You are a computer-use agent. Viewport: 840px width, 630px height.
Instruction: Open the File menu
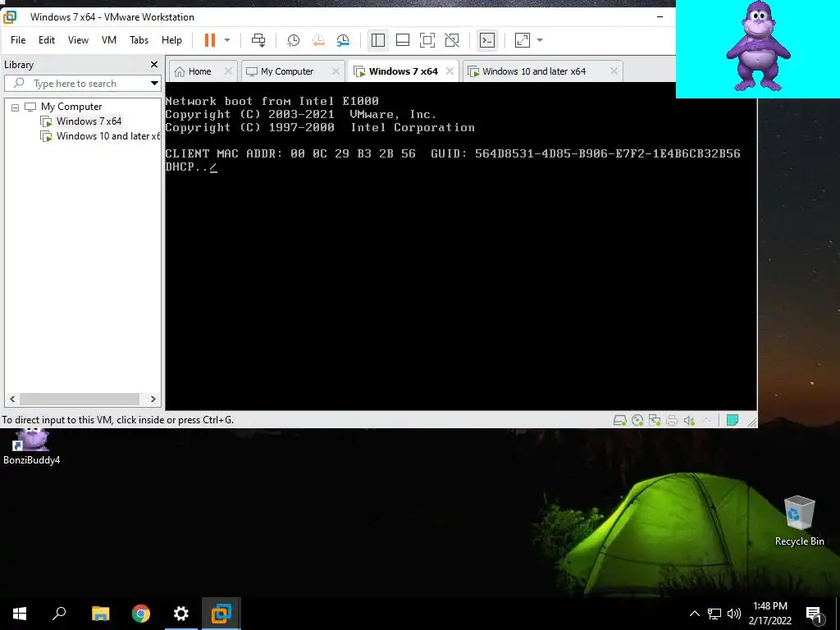18,40
